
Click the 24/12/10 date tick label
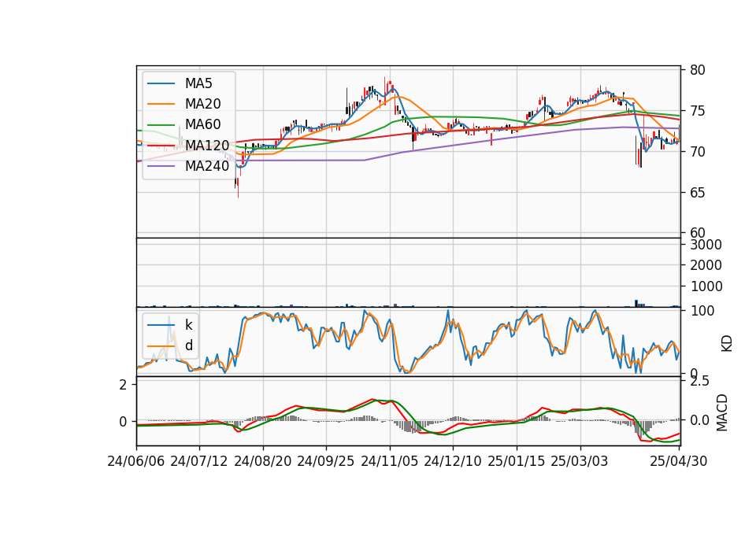tap(453, 461)
